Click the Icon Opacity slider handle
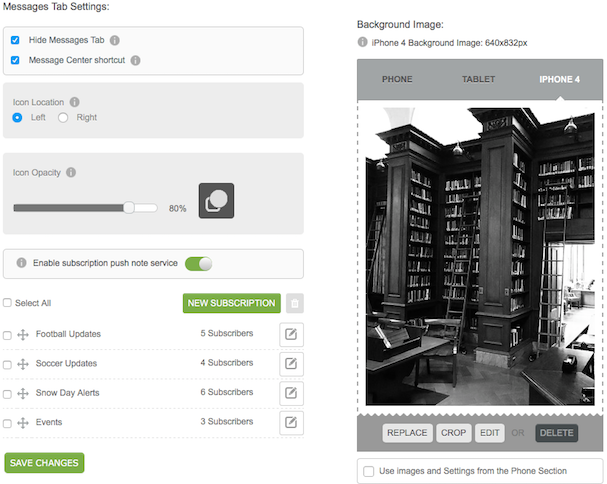 [129, 208]
